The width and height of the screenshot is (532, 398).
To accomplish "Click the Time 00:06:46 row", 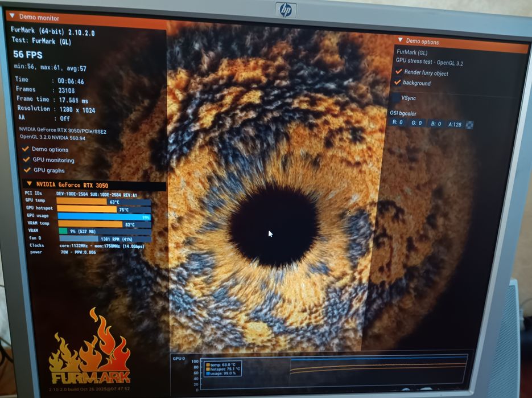I will point(50,80).
